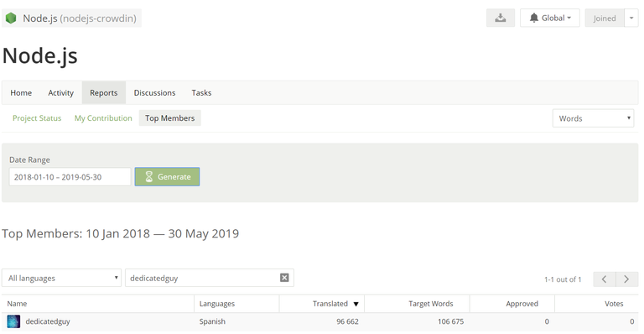Open the Global notifications dropdown

[550, 18]
